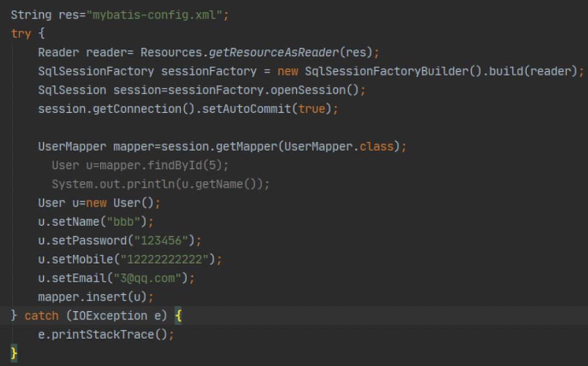Click the System.out.println greyed-out line

(x=160, y=184)
